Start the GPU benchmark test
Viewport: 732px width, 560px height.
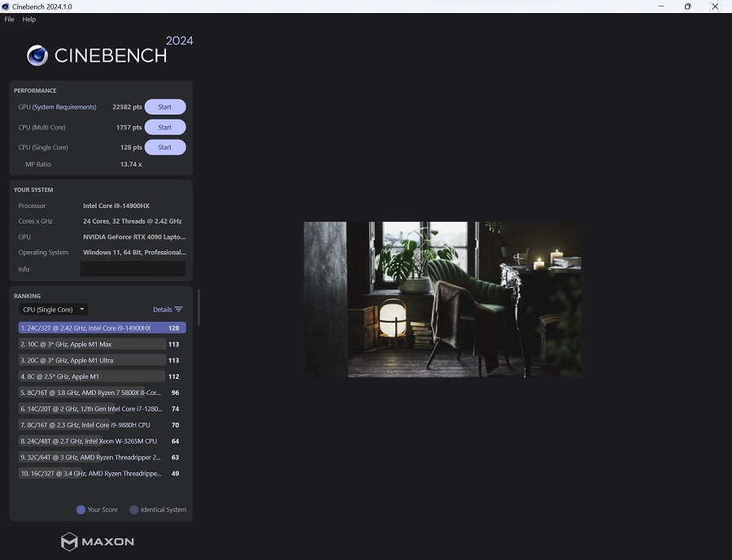[165, 107]
